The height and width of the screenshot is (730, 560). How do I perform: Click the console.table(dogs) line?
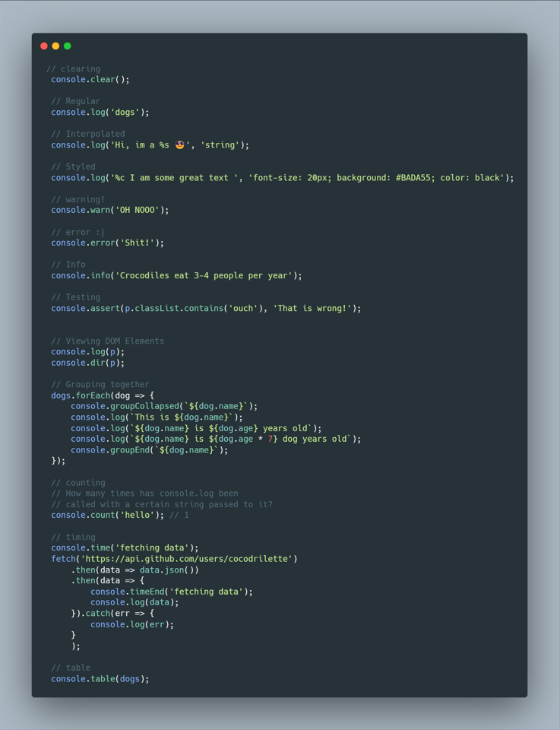[100, 679]
